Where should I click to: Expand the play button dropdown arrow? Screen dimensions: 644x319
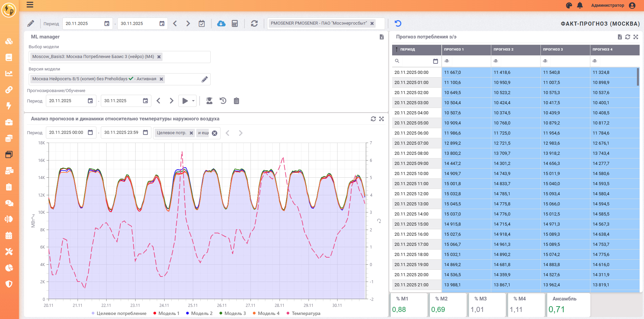[193, 100]
